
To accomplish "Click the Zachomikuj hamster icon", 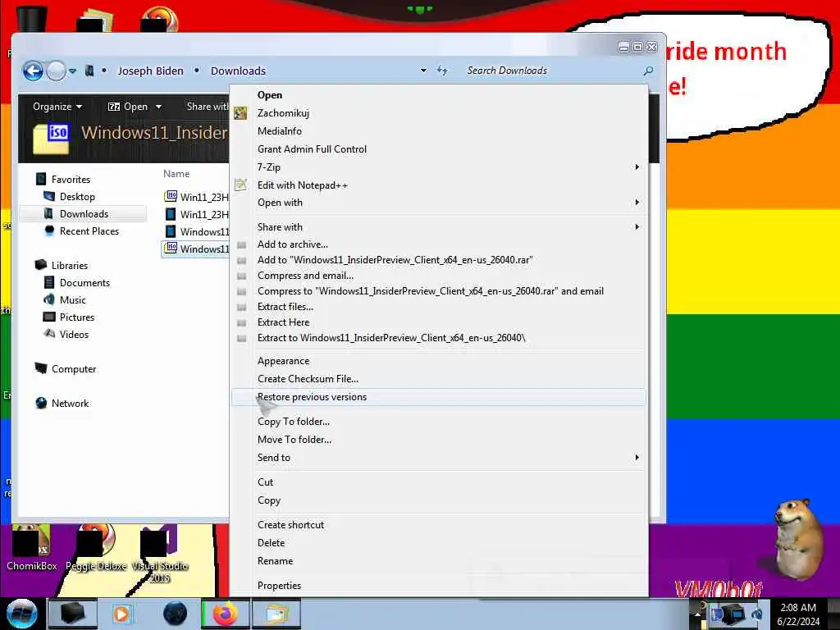I will (x=240, y=113).
